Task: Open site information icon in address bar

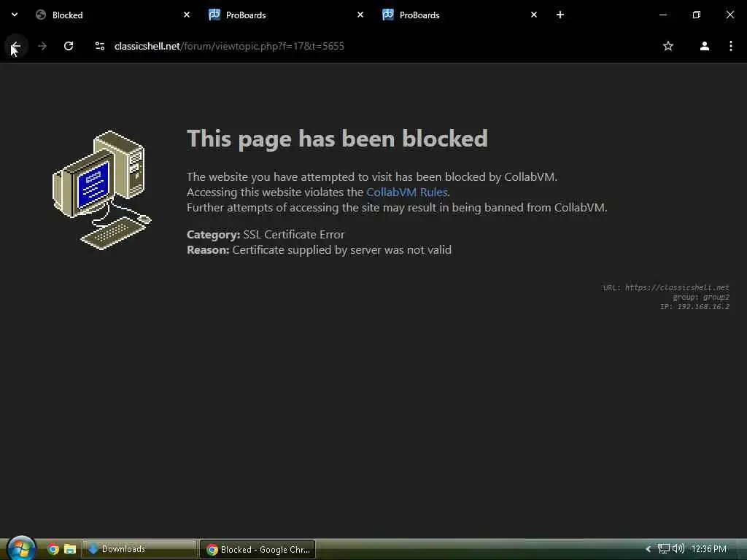Action: [x=99, y=46]
